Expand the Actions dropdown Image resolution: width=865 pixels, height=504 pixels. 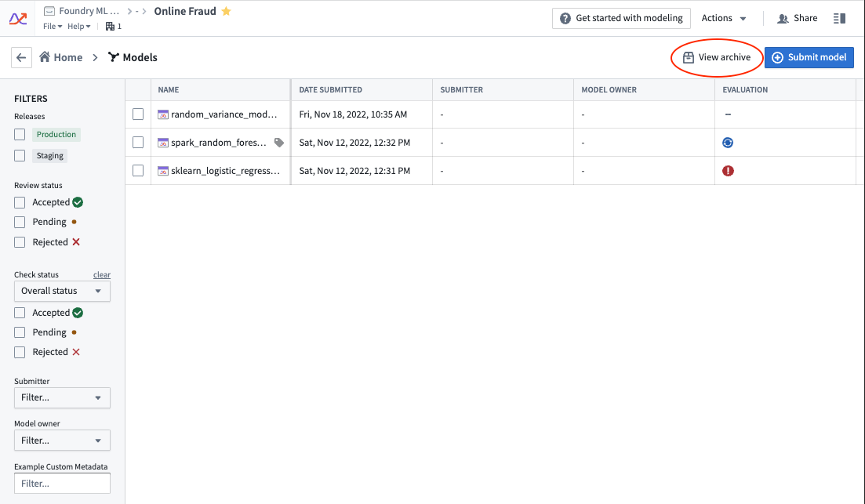point(724,18)
